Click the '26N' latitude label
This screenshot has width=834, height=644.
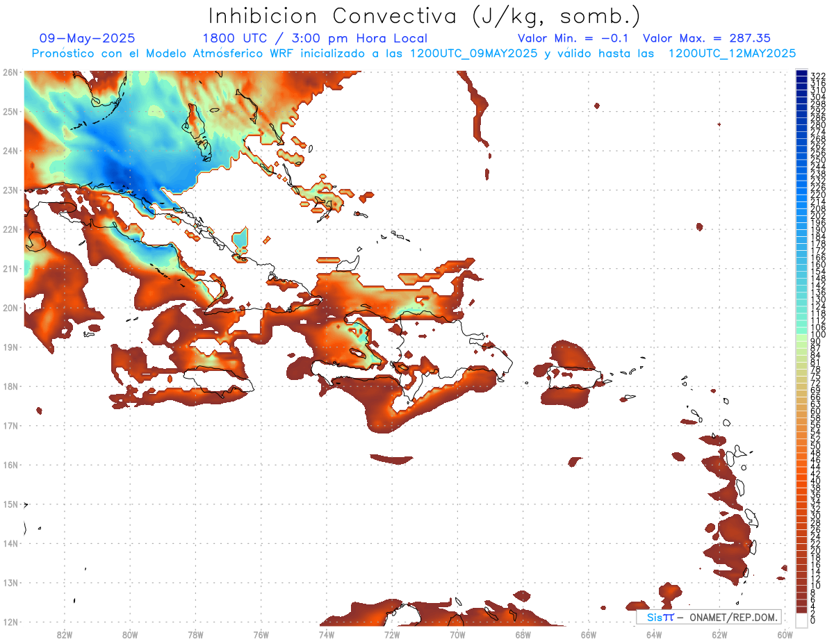click(10, 72)
